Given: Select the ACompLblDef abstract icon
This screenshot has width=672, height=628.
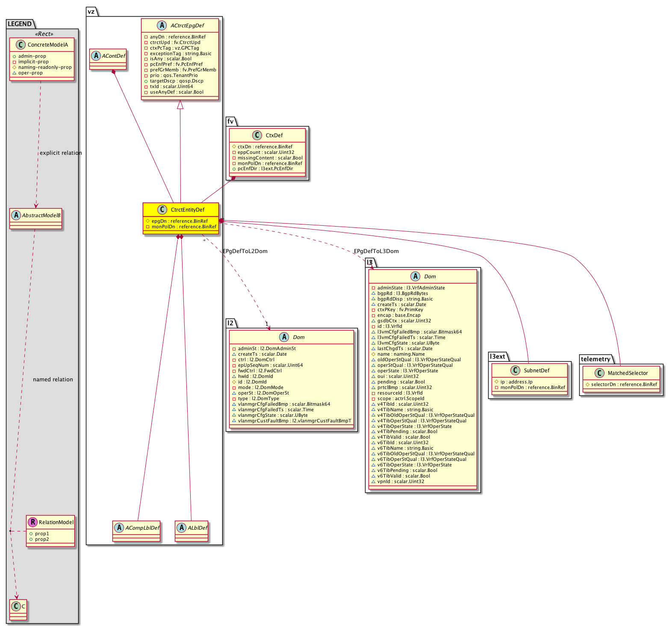Looking at the screenshot, I should (x=119, y=528).
